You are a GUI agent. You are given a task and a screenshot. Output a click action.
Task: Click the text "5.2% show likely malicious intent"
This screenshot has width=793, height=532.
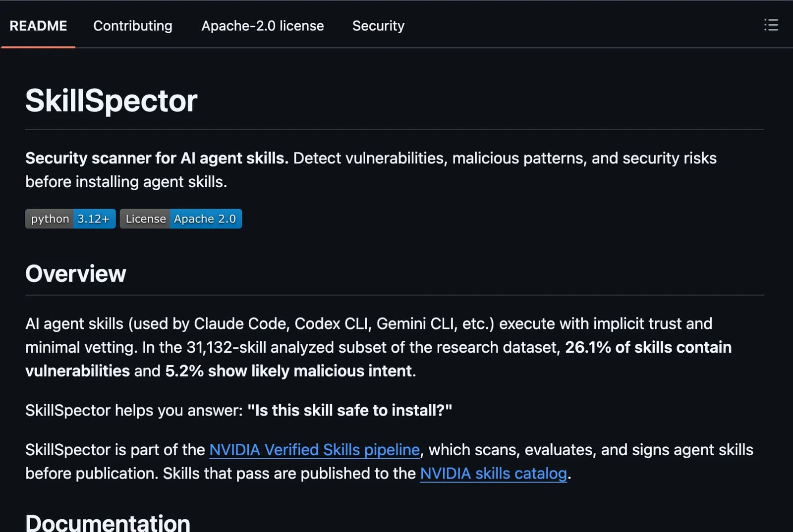coord(288,371)
